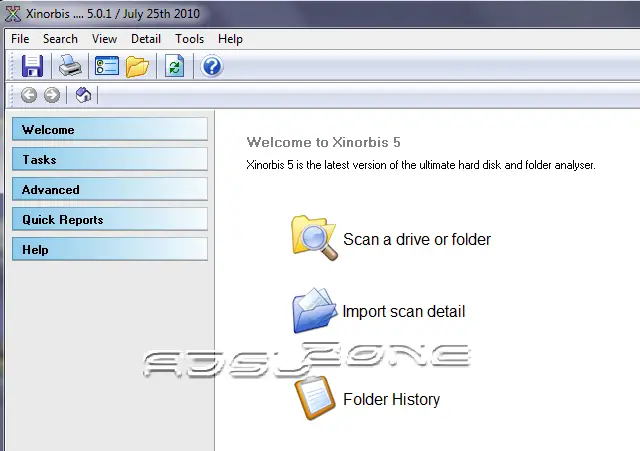Click the 'Scan a drive or folder' link

point(417,239)
